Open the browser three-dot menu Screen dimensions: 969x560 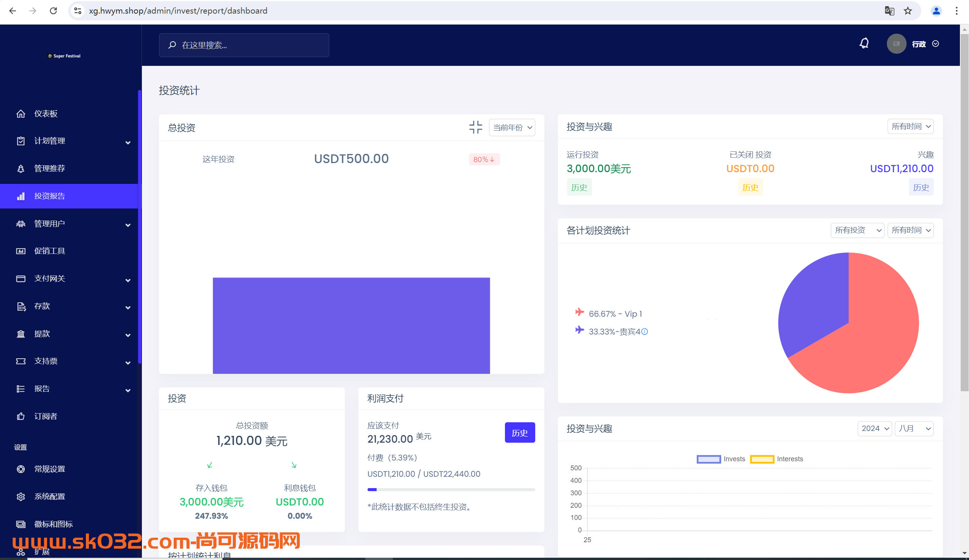957,11
